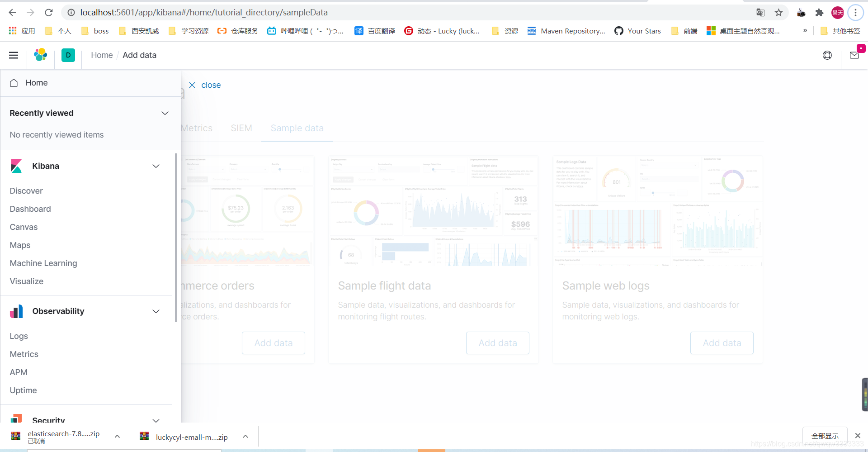Screen dimensions: 868x452
Task: Click the translate page icon
Action: [x=760, y=13]
